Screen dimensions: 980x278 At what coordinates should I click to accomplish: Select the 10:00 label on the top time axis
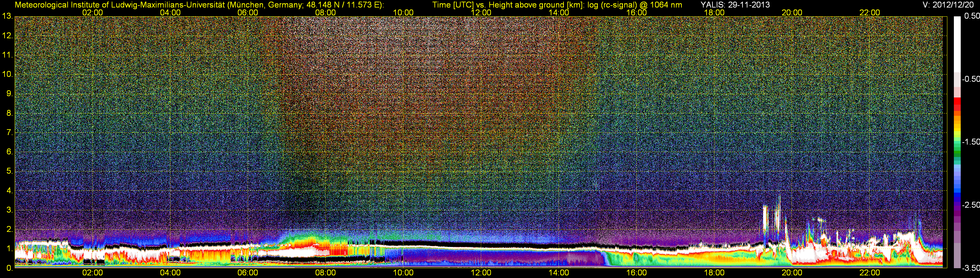(403, 12)
